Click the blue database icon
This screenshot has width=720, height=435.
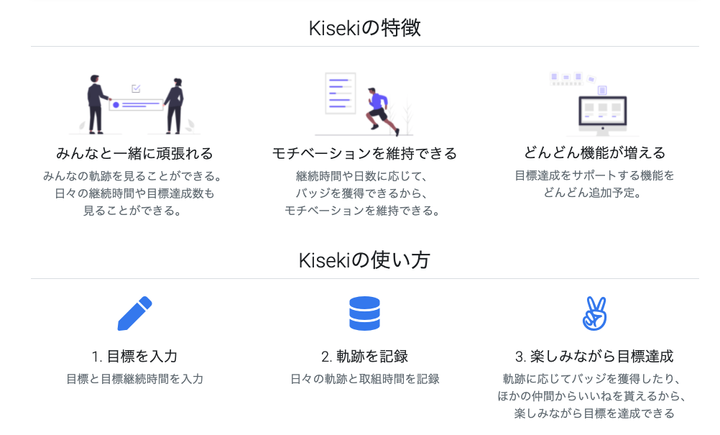(364, 314)
